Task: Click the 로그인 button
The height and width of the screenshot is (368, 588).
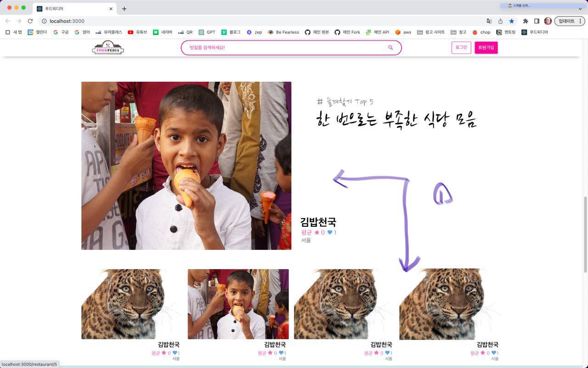Action: (461, 47)
